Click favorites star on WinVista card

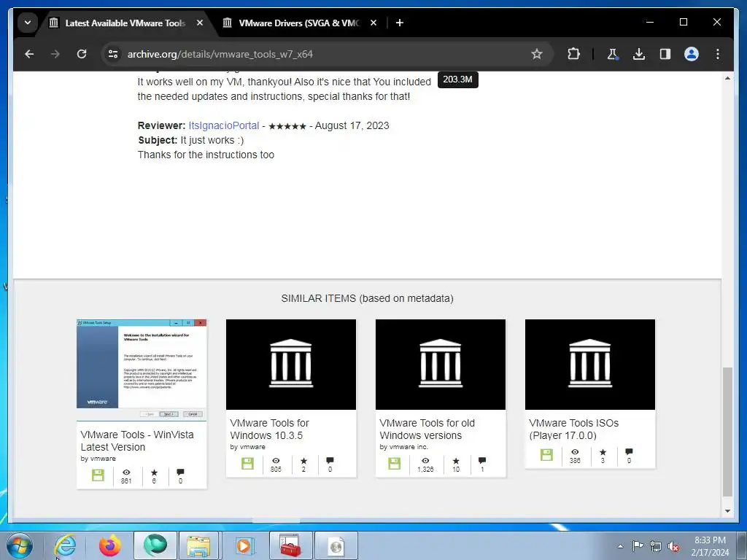(x=154, y=472)
